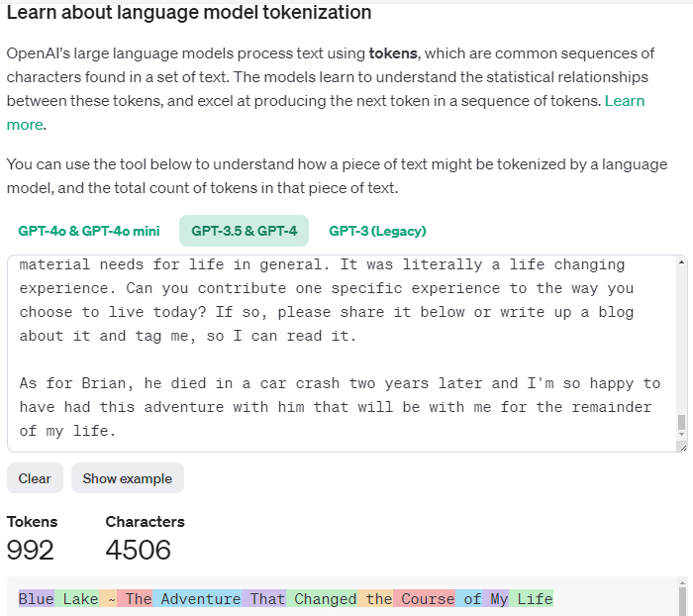This screenshot has width=693, height=616.
Task: Click the highlighted "Blue" token
Action: [37, 598]
